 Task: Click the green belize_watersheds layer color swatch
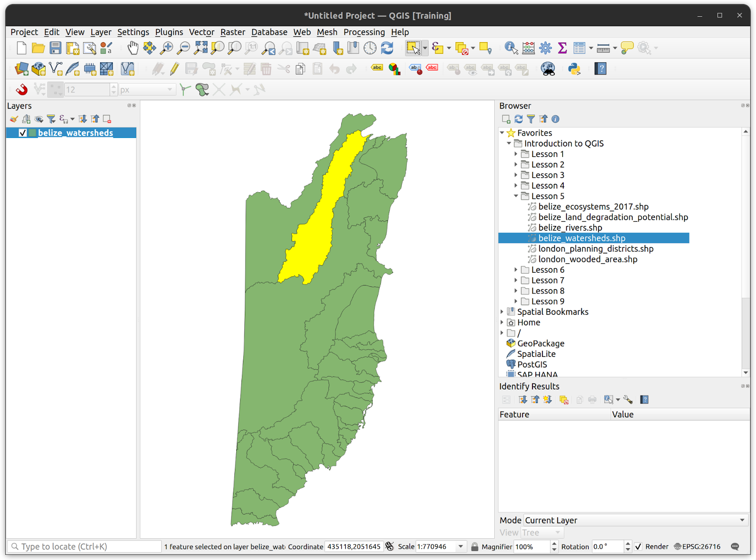pyautogui.click(x=33, y=133)
